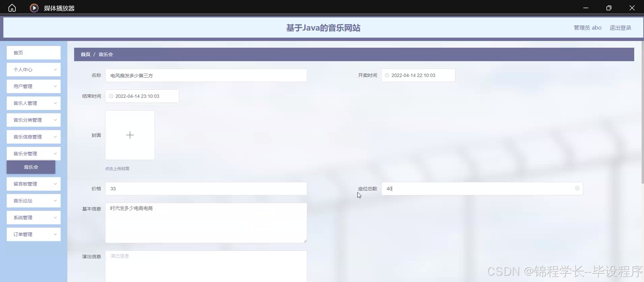Click the 封面 upload box
The image size is (644, 282).
coord(130,135)
